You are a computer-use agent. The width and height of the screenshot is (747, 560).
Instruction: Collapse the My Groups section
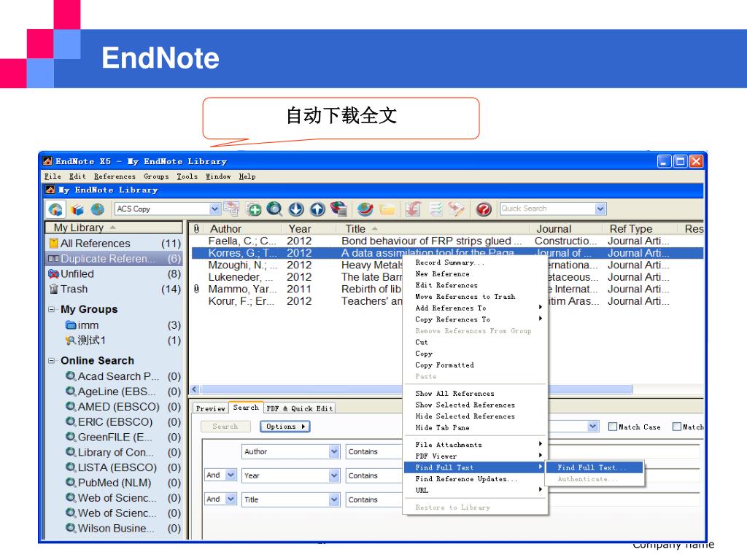pyautogui.click(x=52, y=309)
